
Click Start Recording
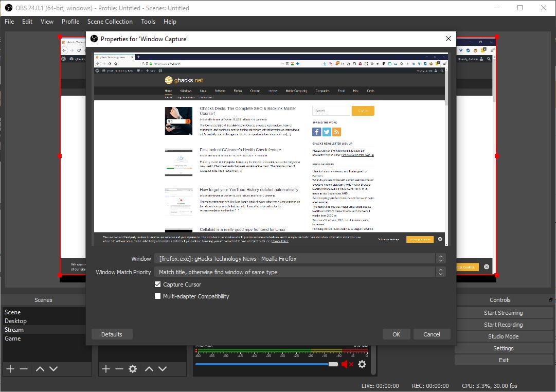click(504, 325)
